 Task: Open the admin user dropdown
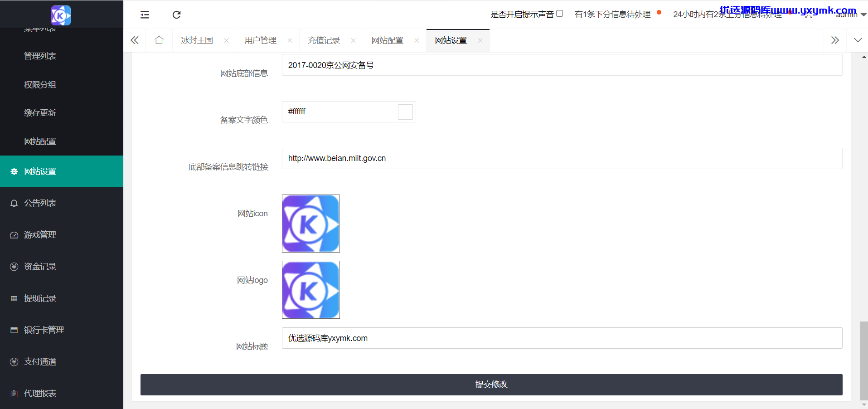coord(851,15)
